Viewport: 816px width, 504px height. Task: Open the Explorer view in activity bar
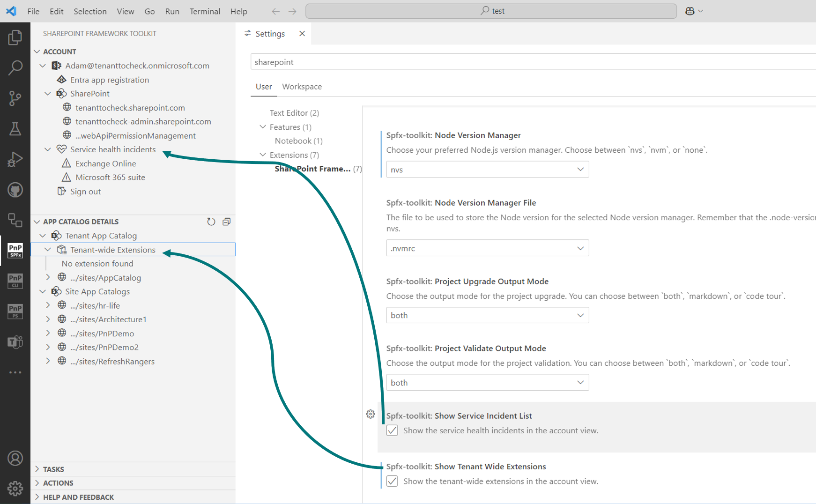coord(15,37)
